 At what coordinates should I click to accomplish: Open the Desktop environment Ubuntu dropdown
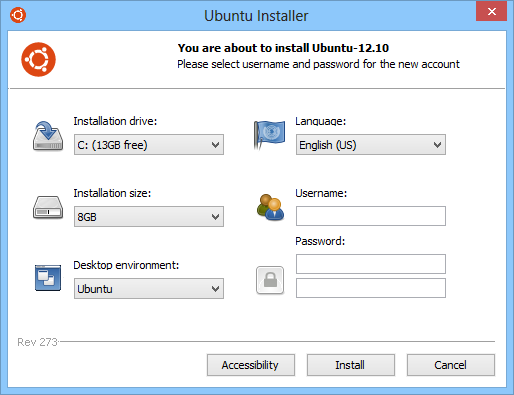[x=149, y=289]
